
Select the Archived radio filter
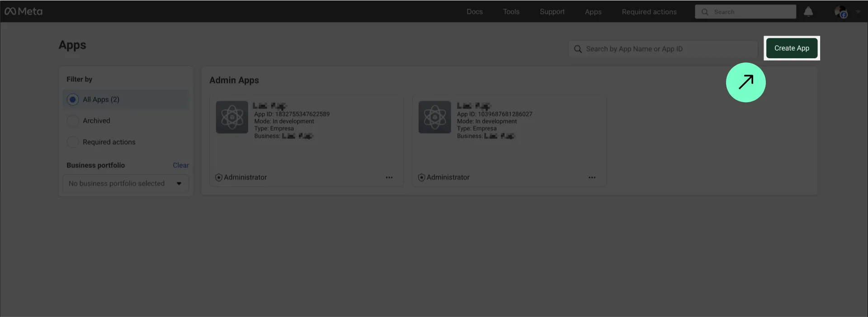pyautogui.click(x=73, y=121)
